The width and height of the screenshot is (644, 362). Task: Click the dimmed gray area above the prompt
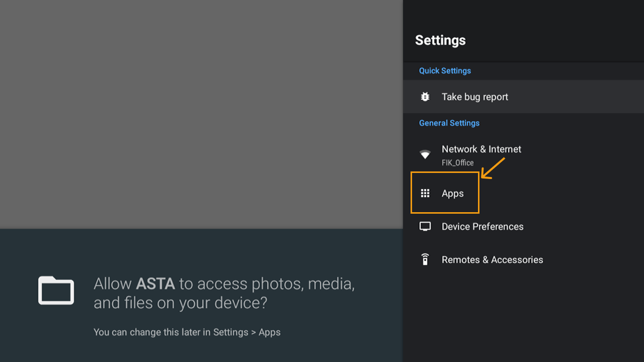pos(201,113)
